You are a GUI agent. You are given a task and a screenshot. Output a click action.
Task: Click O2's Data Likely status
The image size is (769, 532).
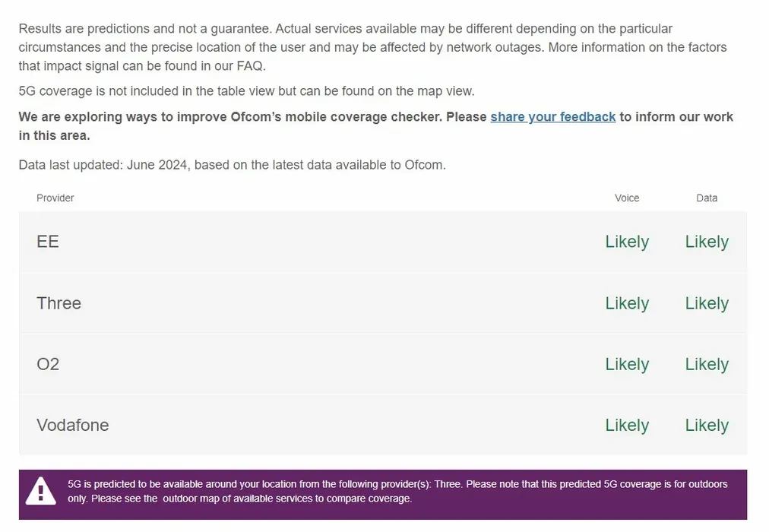(x=707, y=364)
